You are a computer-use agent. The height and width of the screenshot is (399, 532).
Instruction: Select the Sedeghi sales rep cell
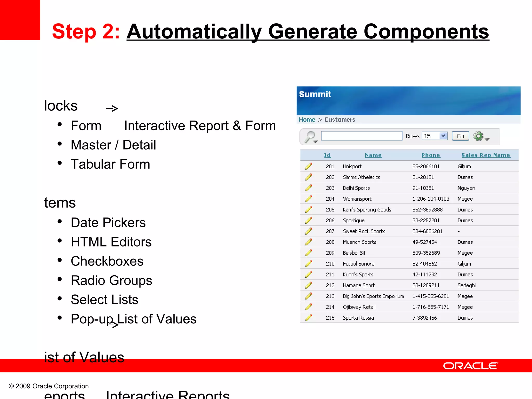[x=467, y=285]
